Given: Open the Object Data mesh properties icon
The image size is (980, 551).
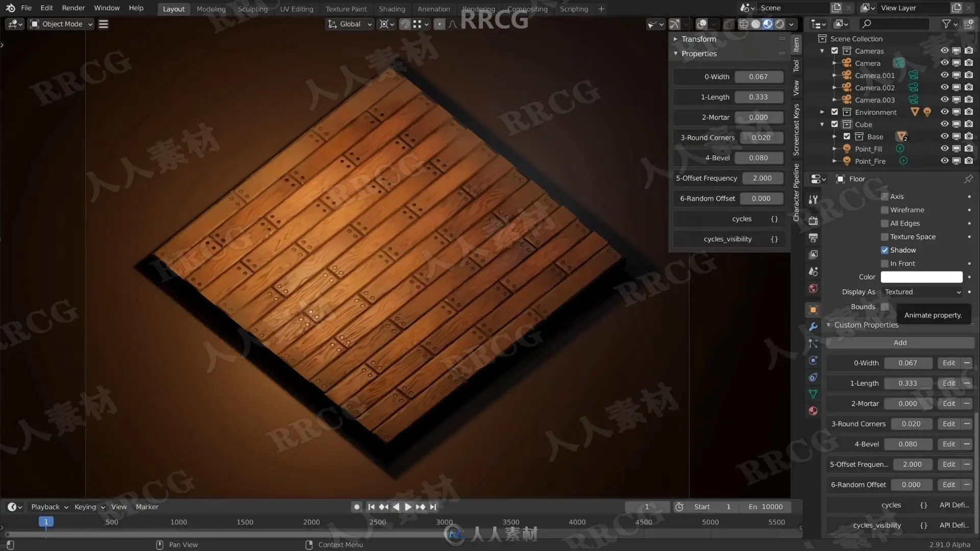Looking at the screenshot, I should pyautogui.click(x=813, y=394).
